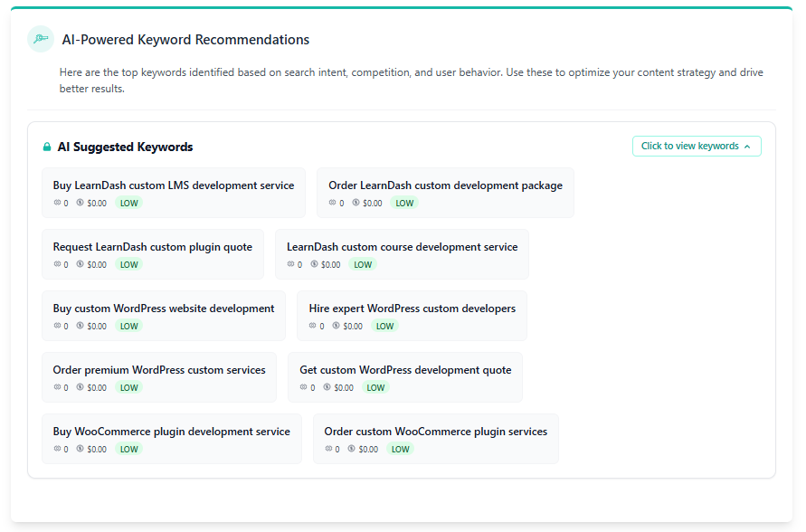Click $0.00 value under Buy custom WordPress website development
The width and height of the screenshot is (806, 532).
[x=97, y=326]
